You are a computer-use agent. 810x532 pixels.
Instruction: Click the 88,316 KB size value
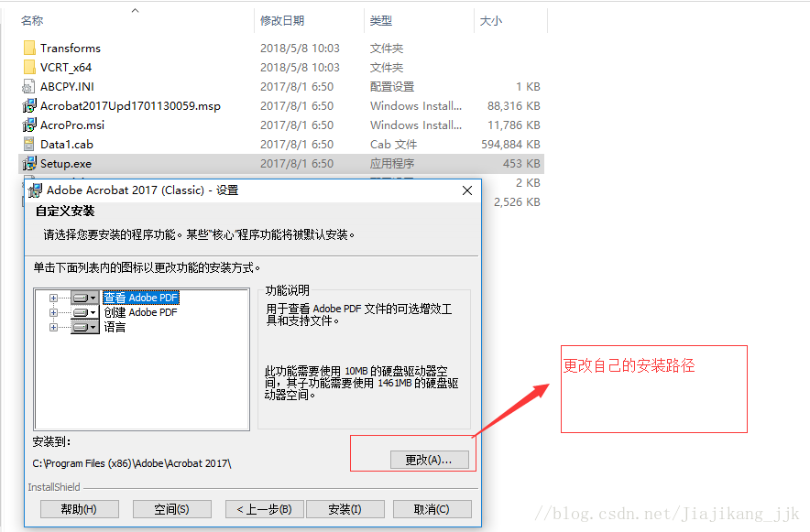514,106
